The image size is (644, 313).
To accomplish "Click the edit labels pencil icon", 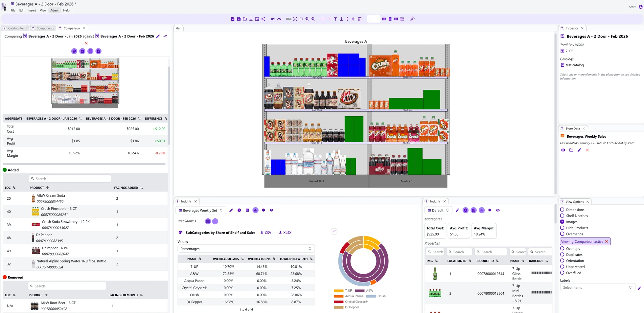I will (639, 288).
